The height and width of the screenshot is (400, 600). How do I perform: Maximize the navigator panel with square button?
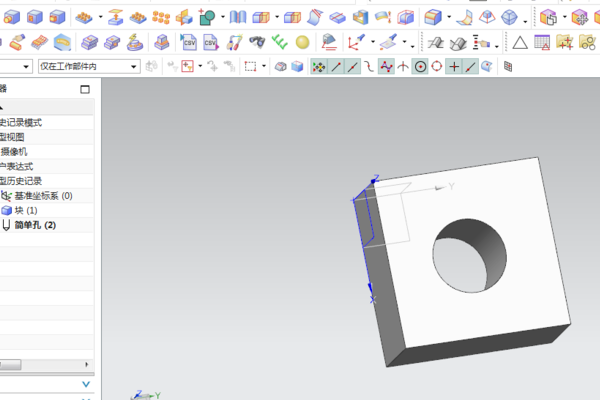pos(85,89)
